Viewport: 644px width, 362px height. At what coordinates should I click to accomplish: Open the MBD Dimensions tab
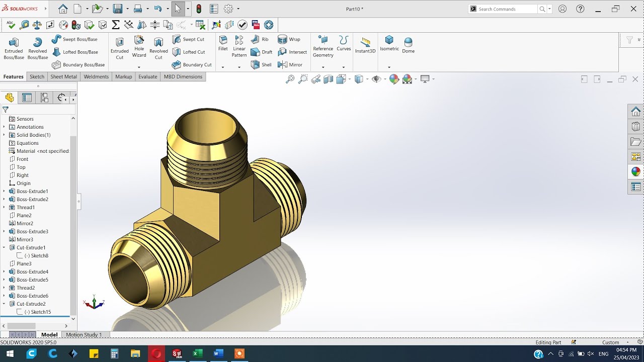[183, 76]
